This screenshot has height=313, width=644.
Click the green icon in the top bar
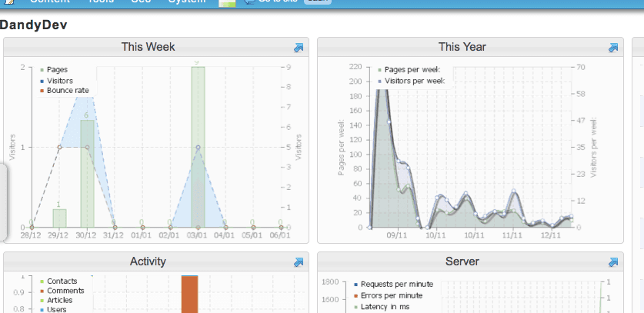pos(227,3)
